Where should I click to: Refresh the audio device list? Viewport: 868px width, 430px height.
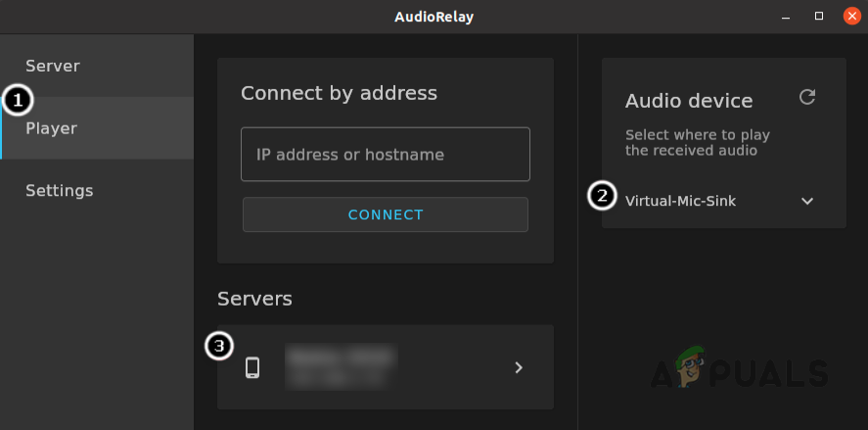pos(807,97)
